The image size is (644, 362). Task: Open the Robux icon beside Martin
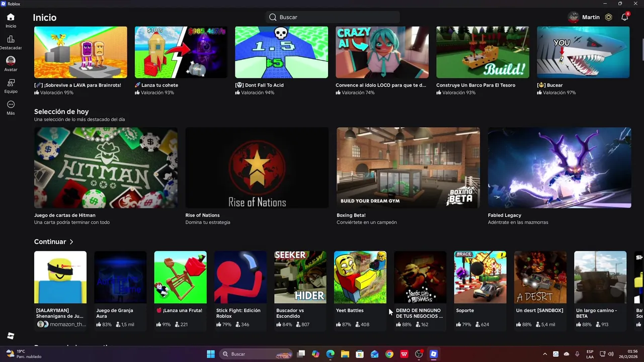pyautogui.click(x=608, y=17)
